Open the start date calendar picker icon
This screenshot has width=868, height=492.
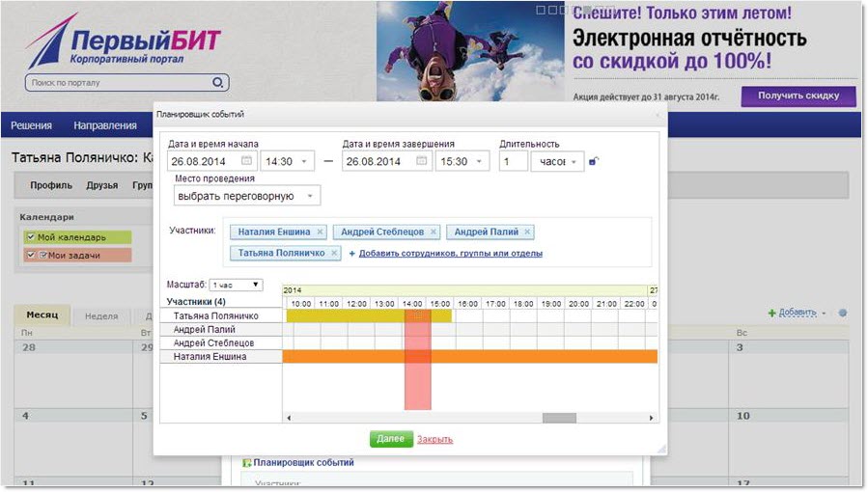pyautogui.click(x=246, y=161)
